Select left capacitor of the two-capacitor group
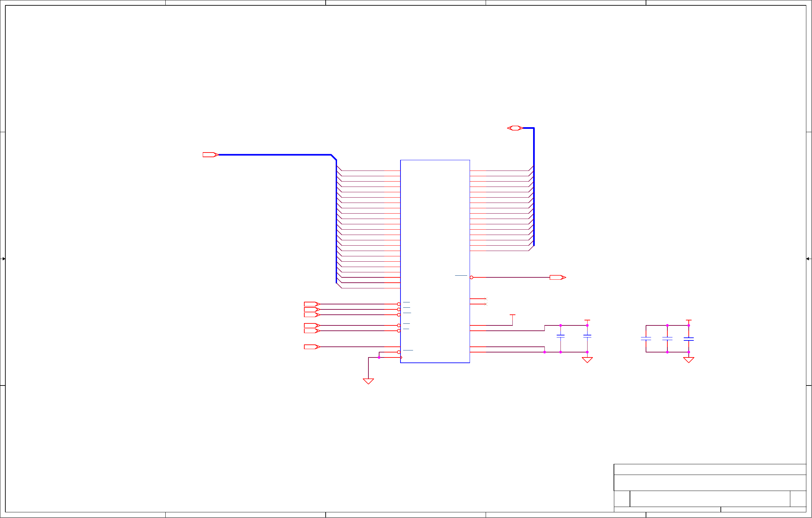This screenshot has width=812, height=518. [x=560, y=336]
